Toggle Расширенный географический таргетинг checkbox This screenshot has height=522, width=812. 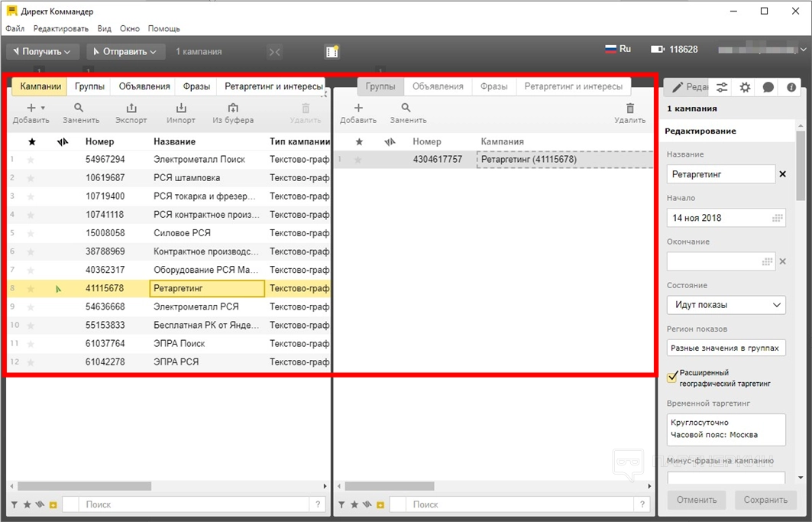[672, 377]
